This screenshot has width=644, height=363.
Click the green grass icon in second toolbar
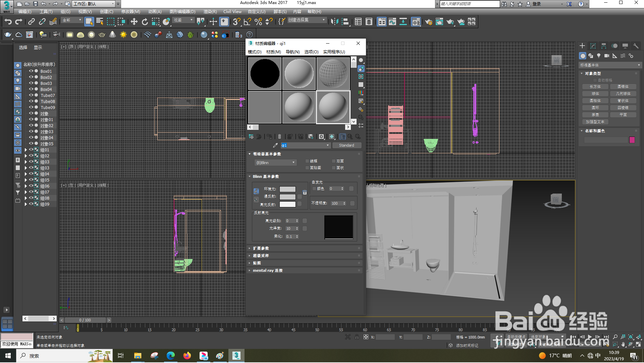191,35
